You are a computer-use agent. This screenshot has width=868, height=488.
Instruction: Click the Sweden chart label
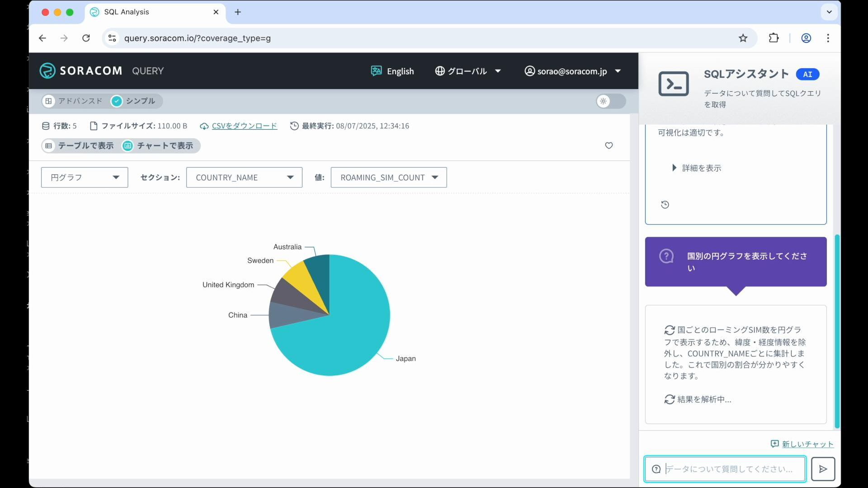[260, 260]
